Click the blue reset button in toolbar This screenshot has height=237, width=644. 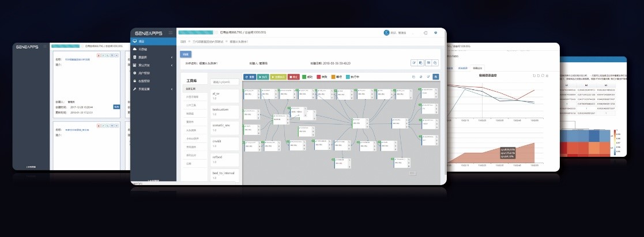pyautogui.click(x=249, y=76)
